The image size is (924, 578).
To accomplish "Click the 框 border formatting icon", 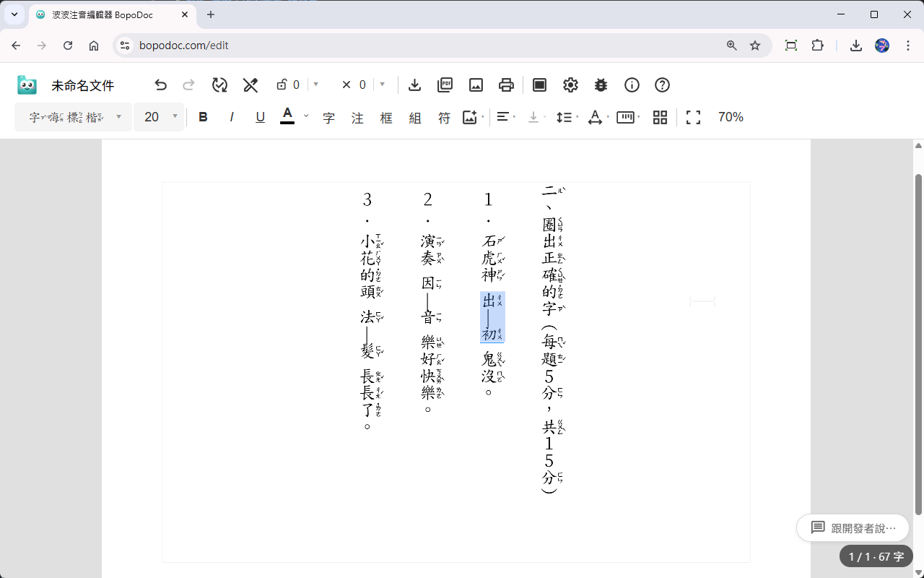I will (x=386, y=117).
